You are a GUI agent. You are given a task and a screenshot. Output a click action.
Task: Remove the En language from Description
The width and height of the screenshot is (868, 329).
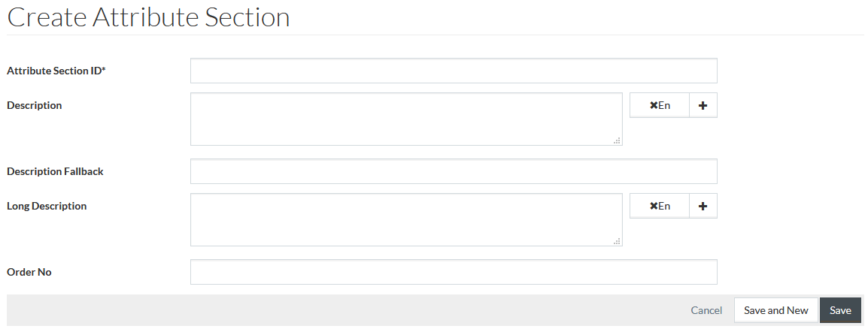[x=660, y=105]
